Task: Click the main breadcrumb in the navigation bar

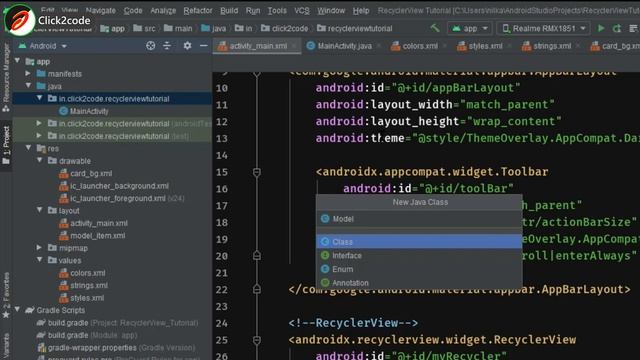Action: click(178, 28)
